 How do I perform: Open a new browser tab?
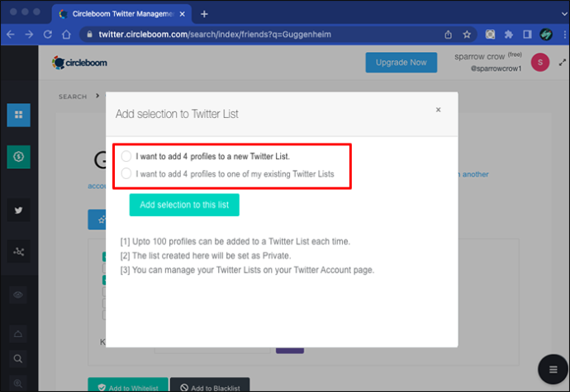(x=204, y=14)
